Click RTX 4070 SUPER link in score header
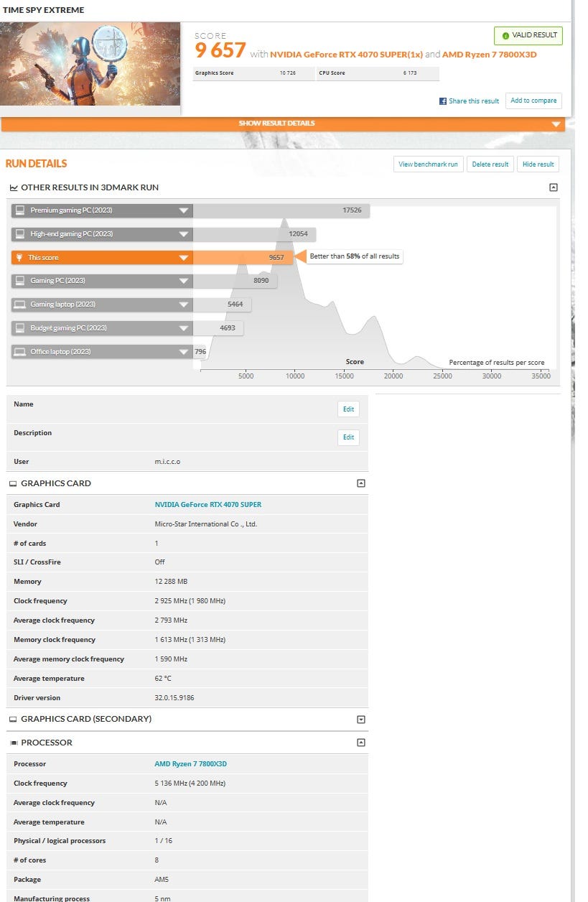 coord(346,55)
